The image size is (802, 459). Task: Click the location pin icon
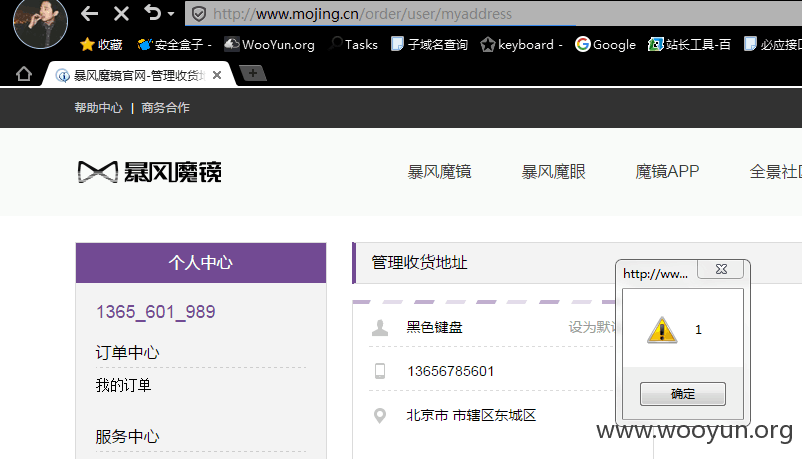coord(380,416)
